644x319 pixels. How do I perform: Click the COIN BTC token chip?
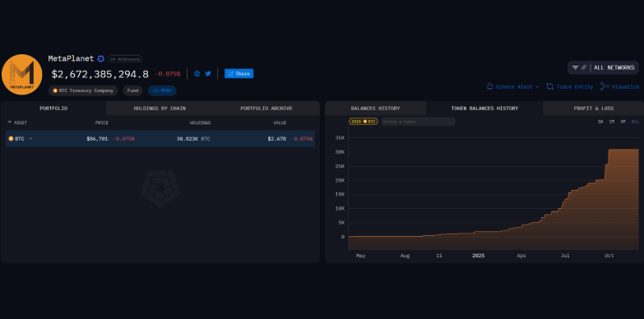[363, 122]
